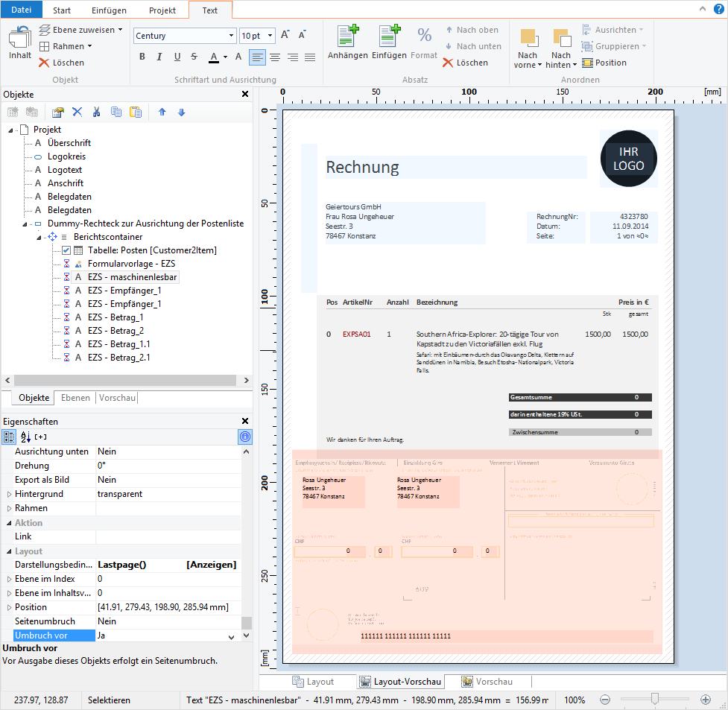
Task: Copy the selected object in the Objekte toolbar
Action: coord(116,112)
